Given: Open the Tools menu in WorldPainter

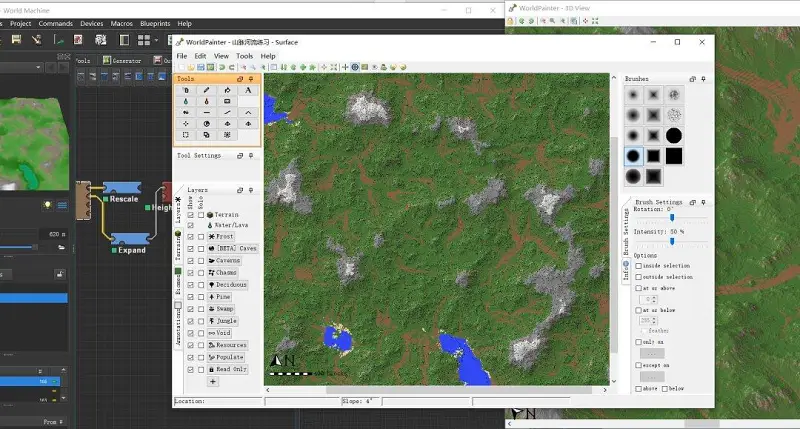Looking at the screenshot, I should [244, 56].
